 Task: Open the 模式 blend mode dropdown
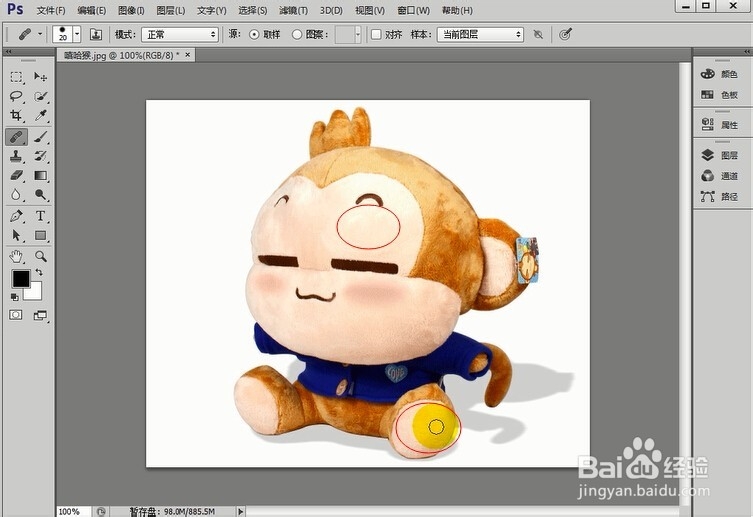click(x=180, y=35)
